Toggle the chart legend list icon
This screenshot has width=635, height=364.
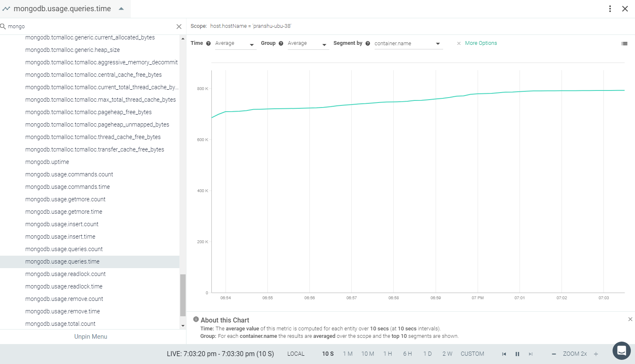point(624,44)
